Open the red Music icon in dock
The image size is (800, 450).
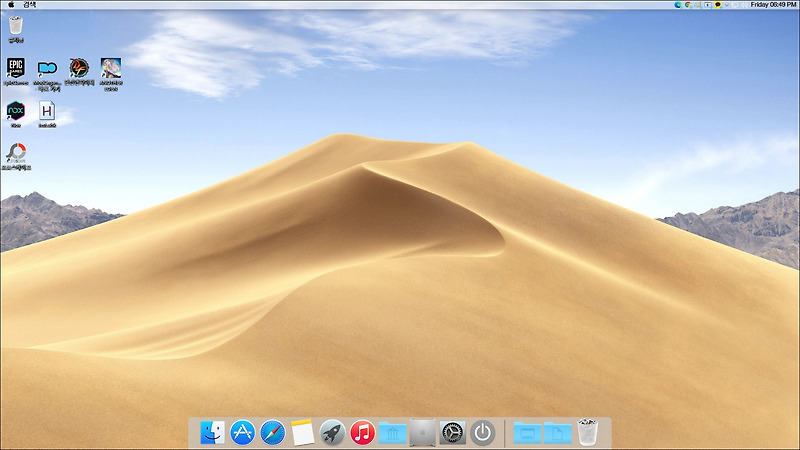[362, 433]
